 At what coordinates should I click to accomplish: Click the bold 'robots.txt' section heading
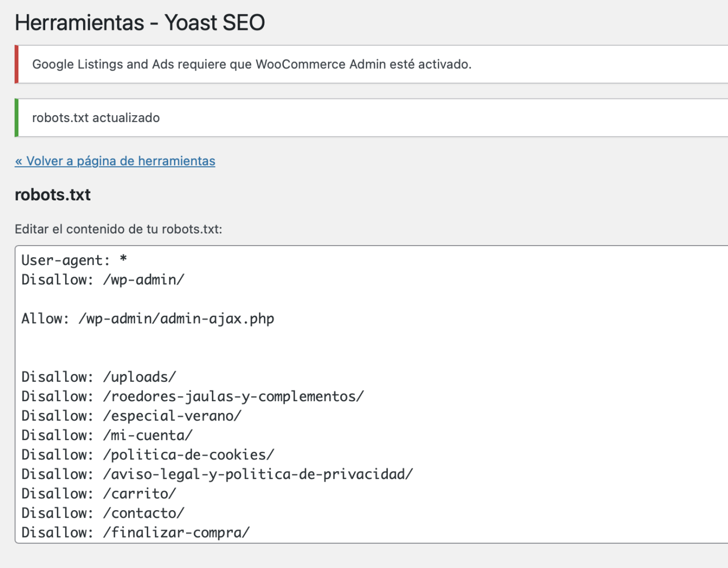pos(53,195)
